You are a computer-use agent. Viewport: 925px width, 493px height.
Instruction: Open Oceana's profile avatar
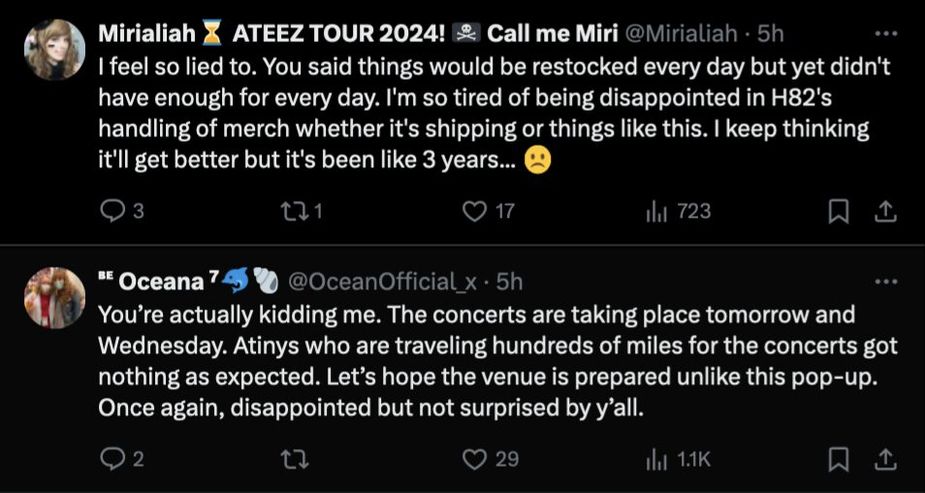[x=54, y=297]
